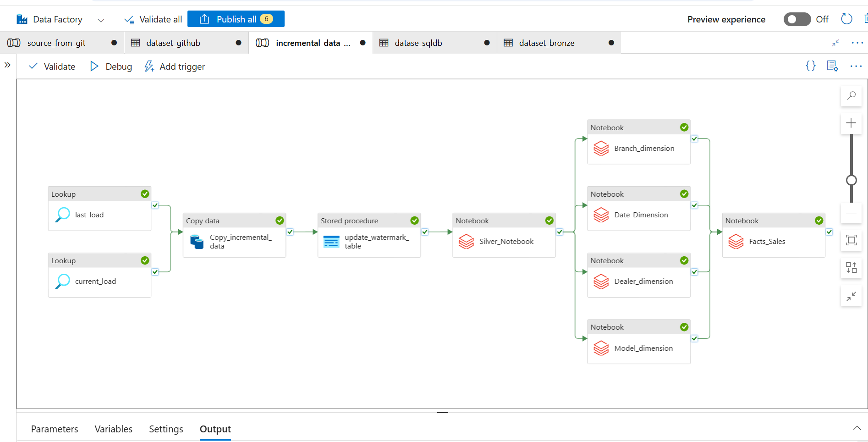Click the refresh icon in the top bar
This screenshot has width=868, height=442.
[x=846, y=19]
